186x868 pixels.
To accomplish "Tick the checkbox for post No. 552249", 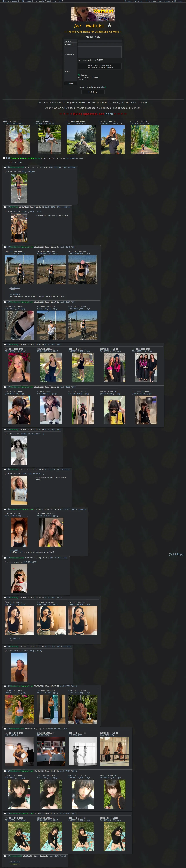I will click(5, 247).
